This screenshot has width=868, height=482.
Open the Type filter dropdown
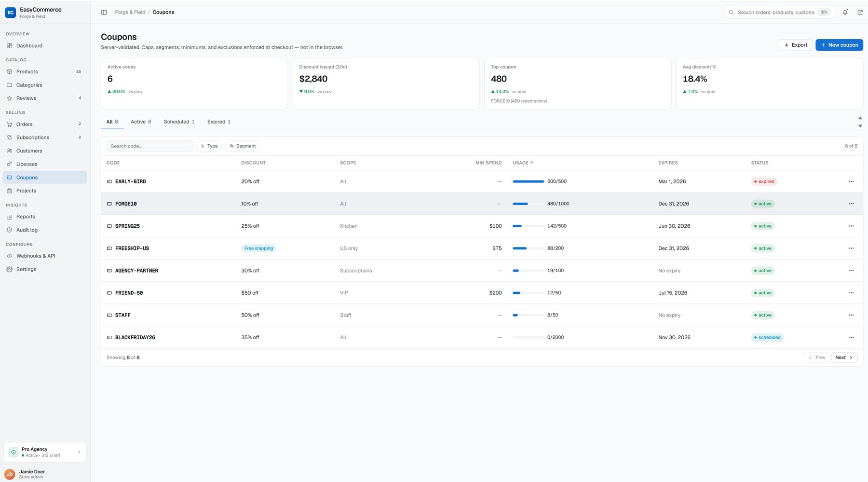click(209, 146)
